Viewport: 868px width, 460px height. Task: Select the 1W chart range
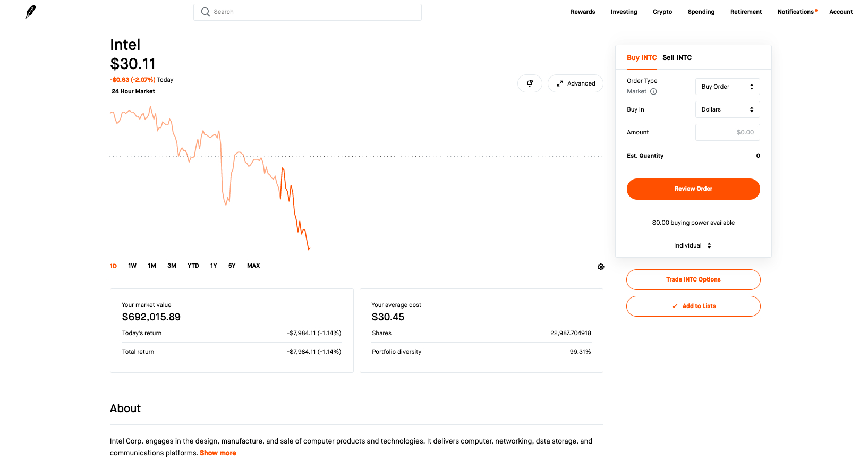pos(132,266)
